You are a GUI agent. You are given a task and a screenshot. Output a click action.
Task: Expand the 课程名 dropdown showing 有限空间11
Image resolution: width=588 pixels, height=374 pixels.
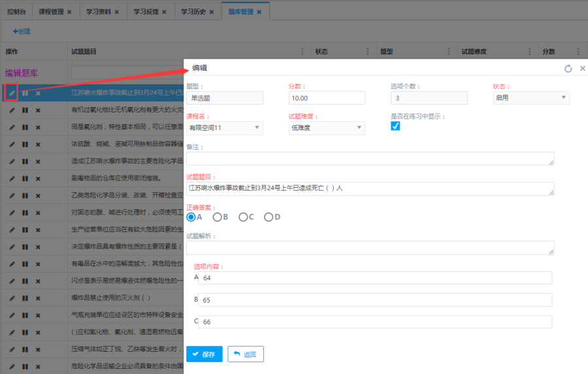[x=224, y=127]
